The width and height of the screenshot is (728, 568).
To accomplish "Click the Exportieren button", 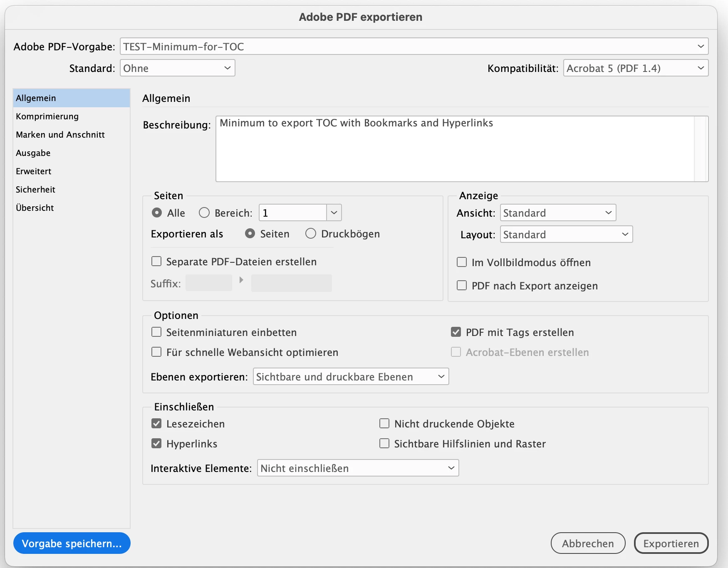I will [671, 543].
